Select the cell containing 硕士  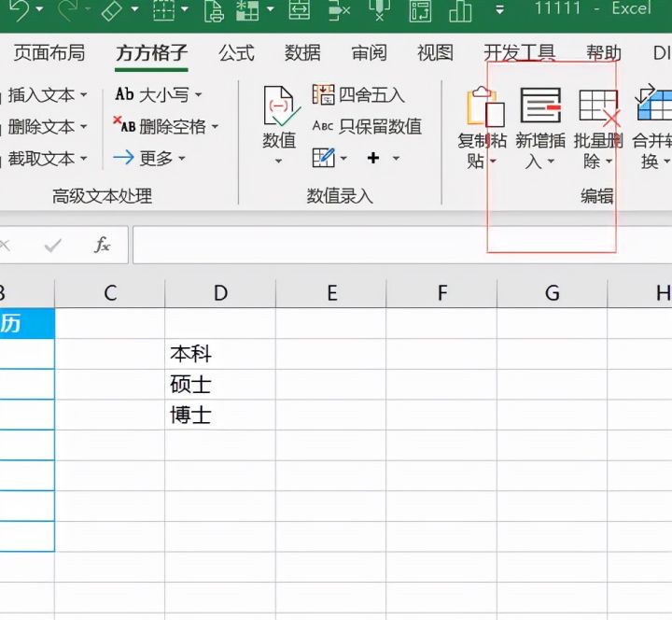point(220,384)
